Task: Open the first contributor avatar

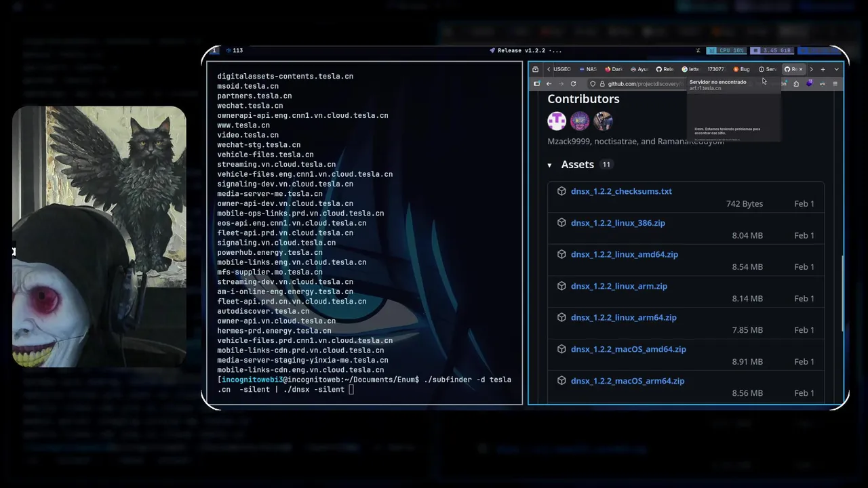Action: 557,121
